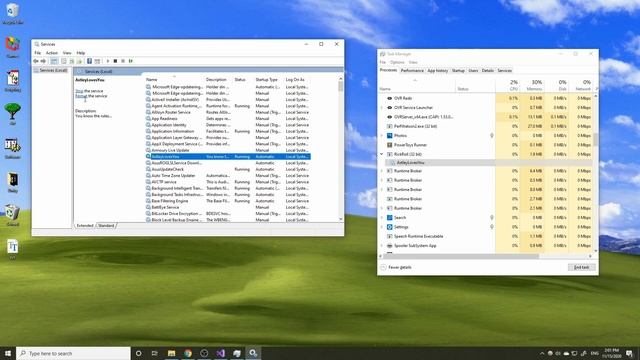
Task: Sort processes by CPU column
Action: [508, 85]
